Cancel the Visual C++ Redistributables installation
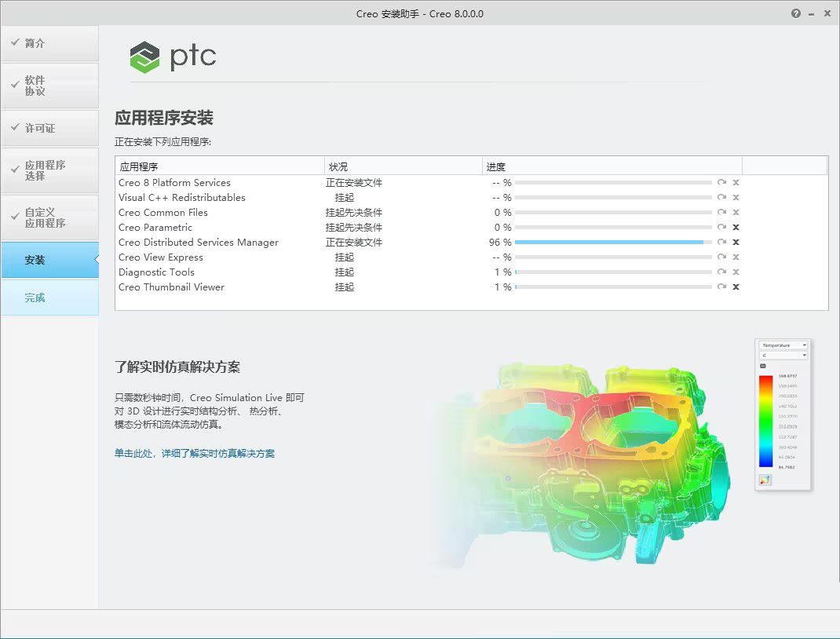 tap(736, 198)
